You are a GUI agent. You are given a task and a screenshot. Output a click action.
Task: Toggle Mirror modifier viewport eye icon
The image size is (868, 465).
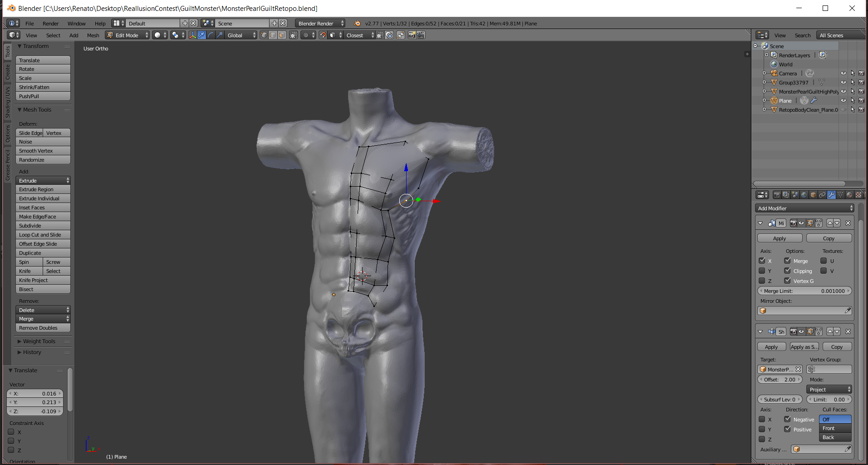pyautogui.click(x=802, y=223)
